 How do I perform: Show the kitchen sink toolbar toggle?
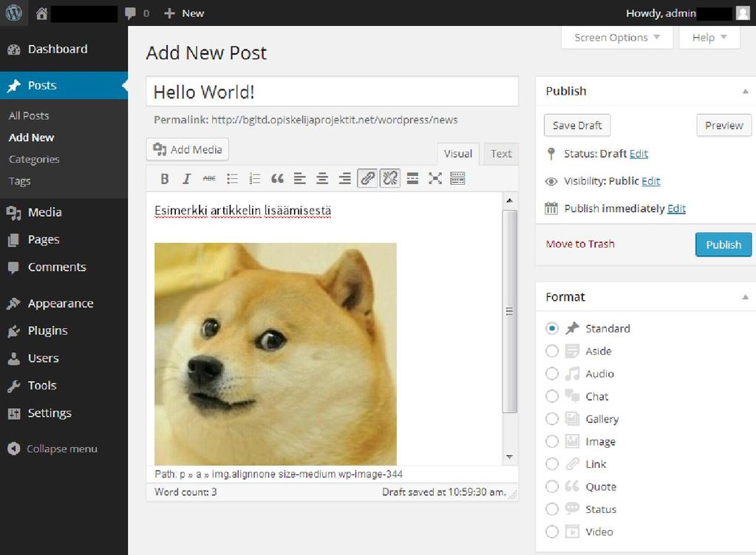(457, 179)
